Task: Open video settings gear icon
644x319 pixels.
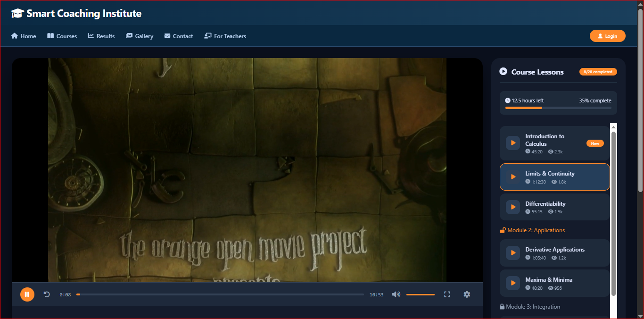Action: [467, 294]
